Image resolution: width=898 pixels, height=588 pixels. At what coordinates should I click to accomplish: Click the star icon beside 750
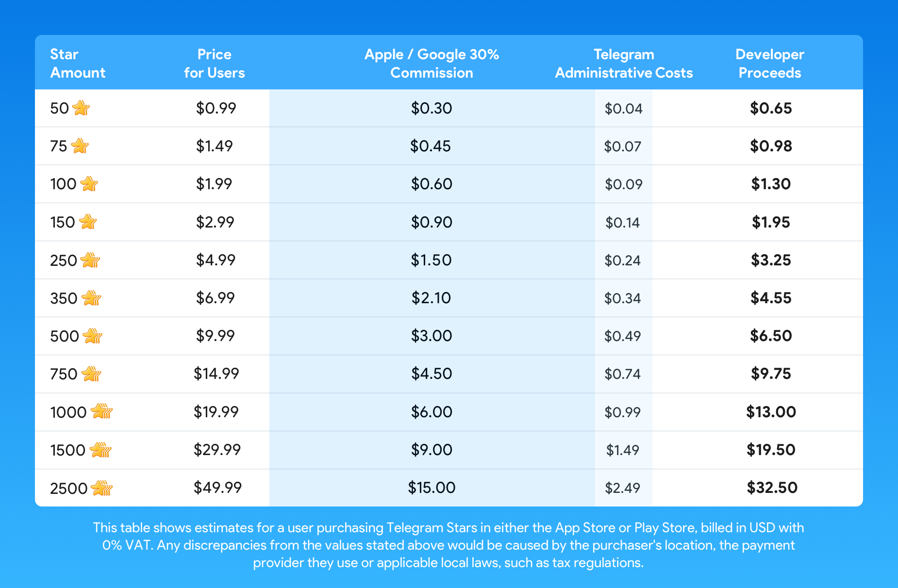tap(91, 374)
